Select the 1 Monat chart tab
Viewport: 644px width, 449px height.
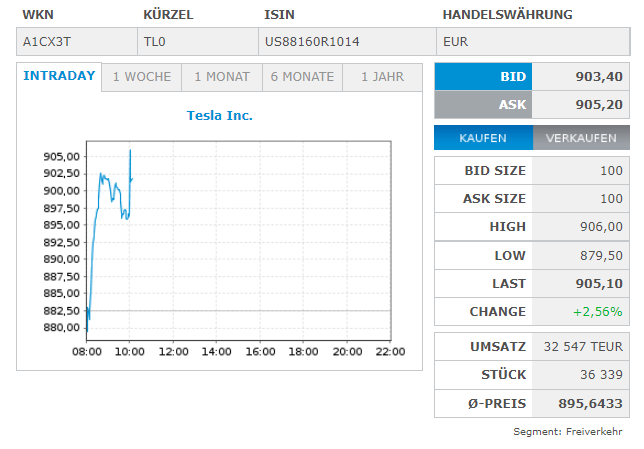(222, 77)
